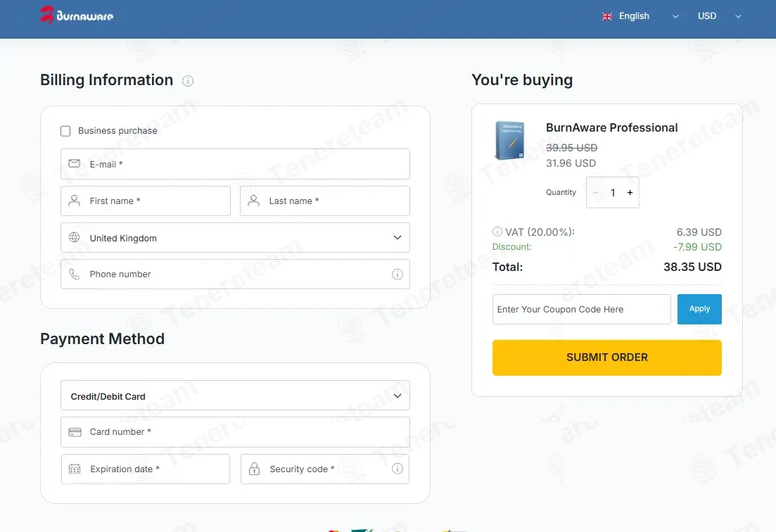
Task: Click the Total amount 38.35 USD
Action: click(692, 267)
